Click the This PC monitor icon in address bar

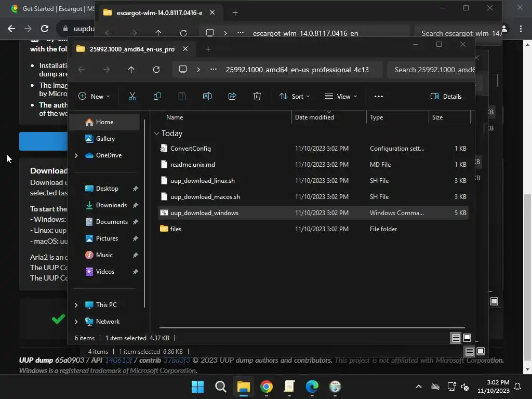183,70
